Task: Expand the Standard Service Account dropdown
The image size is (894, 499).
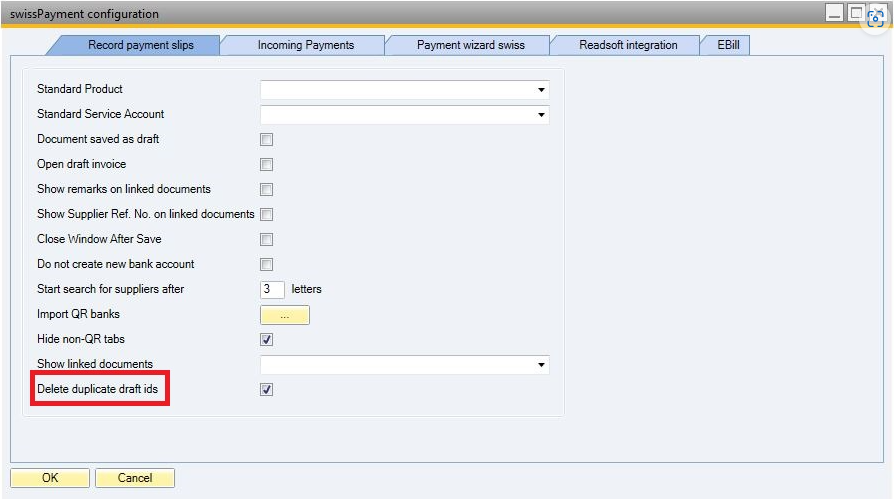Action: pos(541,115)
